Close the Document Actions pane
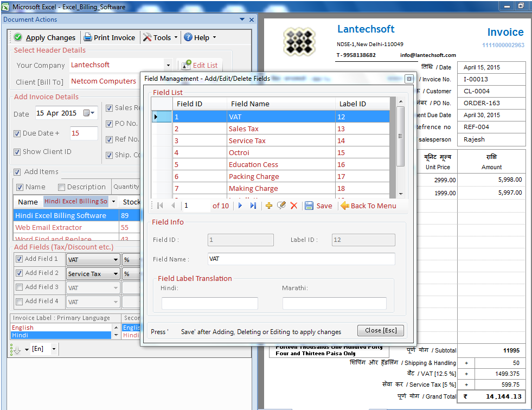This screenshot has height=410, width=532. click(252, 20)
